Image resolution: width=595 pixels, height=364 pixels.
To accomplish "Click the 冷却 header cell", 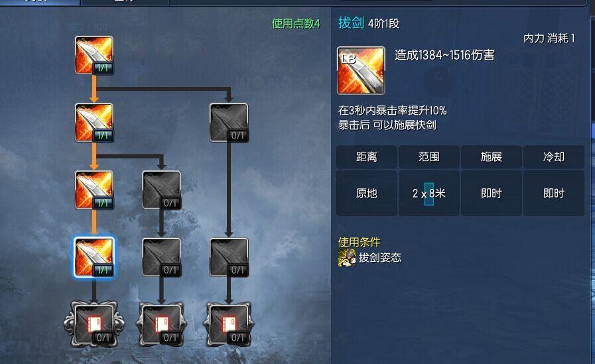I will [x=554, y=157].
